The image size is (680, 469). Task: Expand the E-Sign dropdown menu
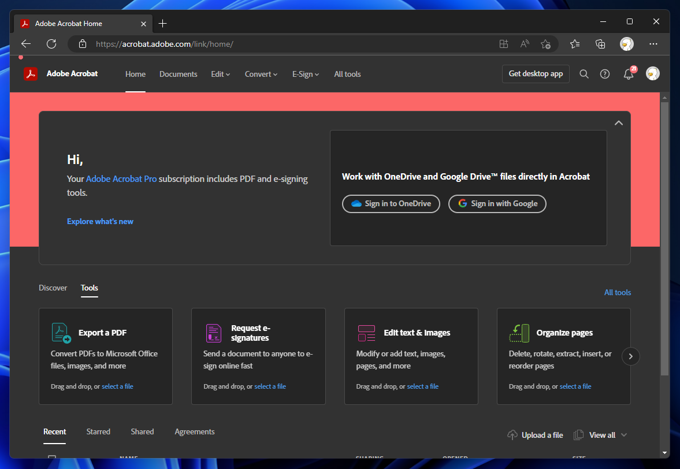pos(305,74)
